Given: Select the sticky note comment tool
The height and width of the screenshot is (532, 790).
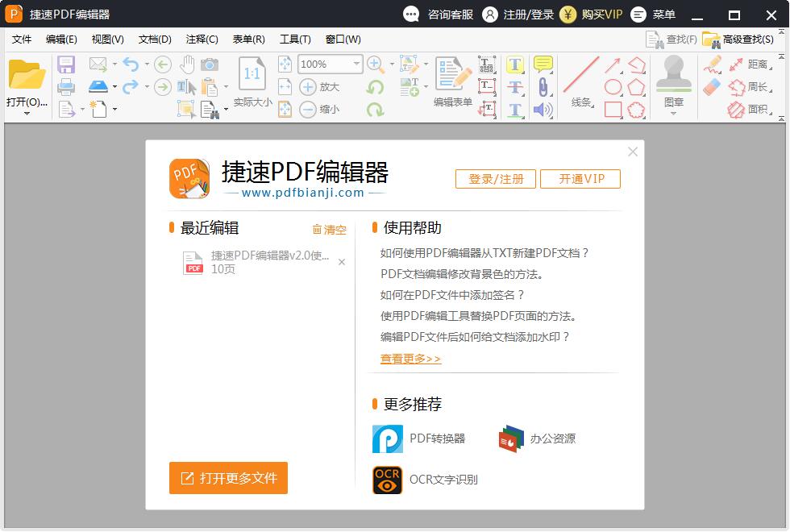Looking at the screenshot, I should [543, 64].
